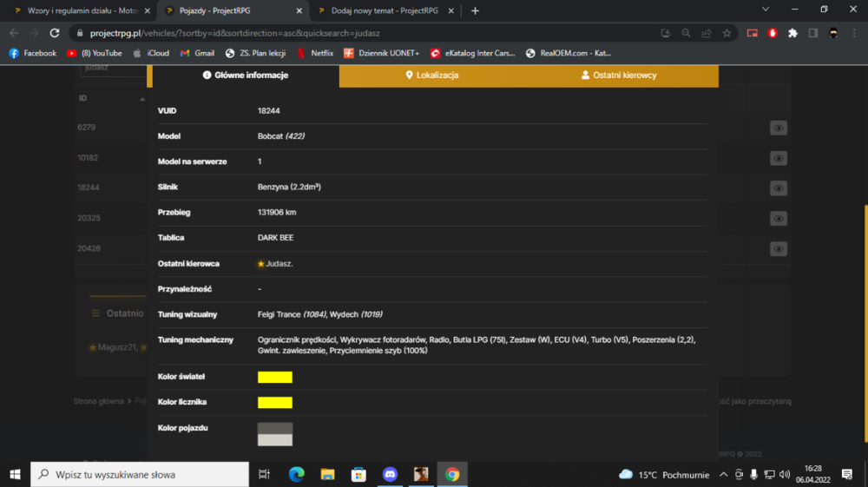Open Microsoft Store from the taskbar
The width and height of the screenshot is (868, 487).
pos(358,474)
